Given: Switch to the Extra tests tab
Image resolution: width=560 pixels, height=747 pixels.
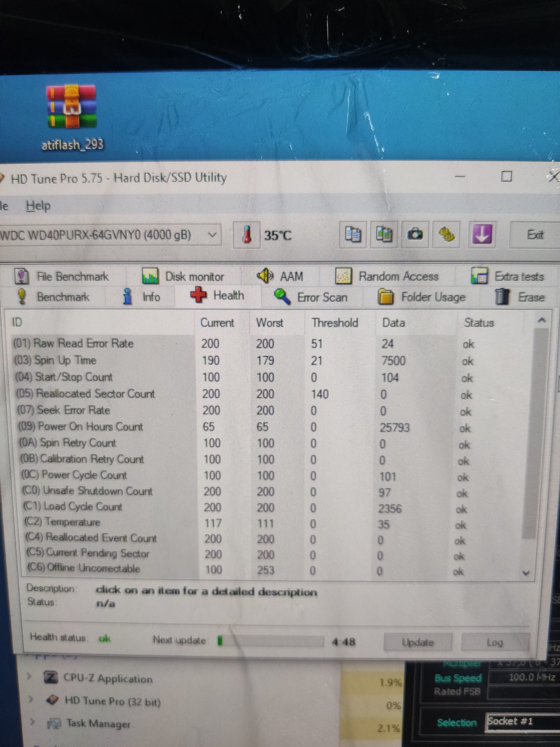Looking at the screenshot, I should 507,277.
